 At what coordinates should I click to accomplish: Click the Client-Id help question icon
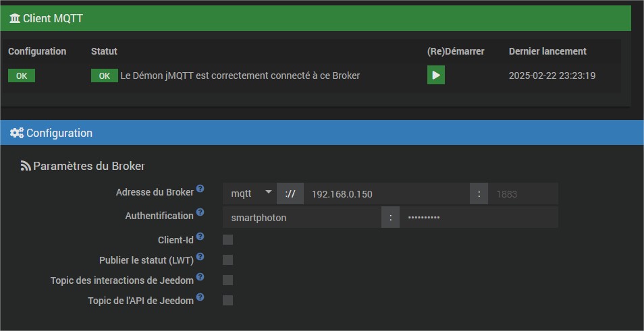(x=200, y=237)
